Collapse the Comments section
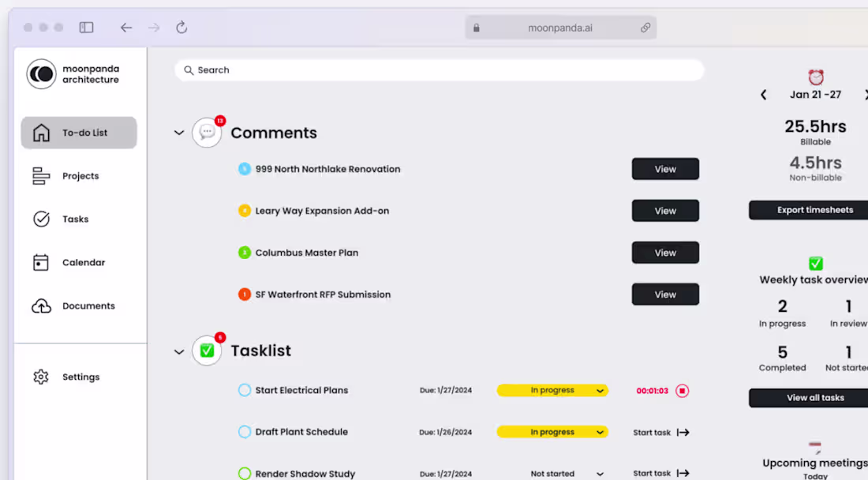 [178, 133]
